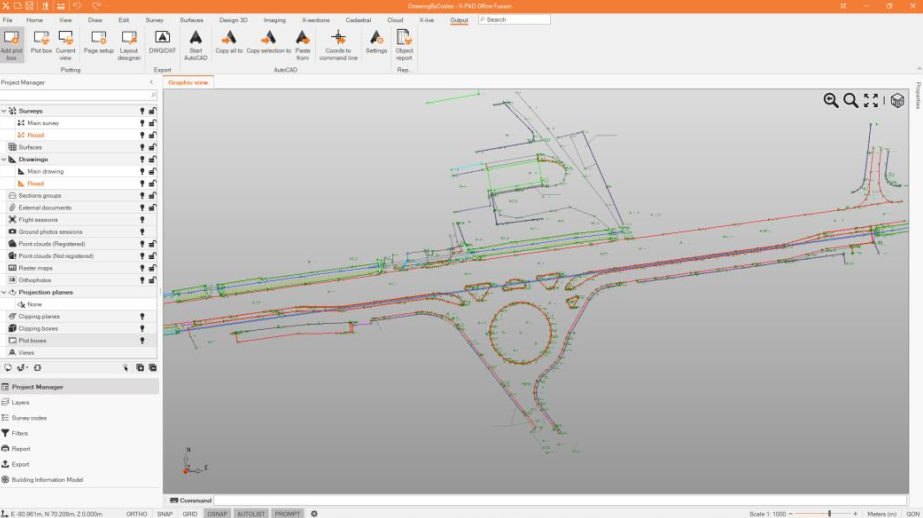Click Start AutoCAD in the ribbon
This screenshot has width=923, height=518.
pyautogui.click(x=196, y=44)
